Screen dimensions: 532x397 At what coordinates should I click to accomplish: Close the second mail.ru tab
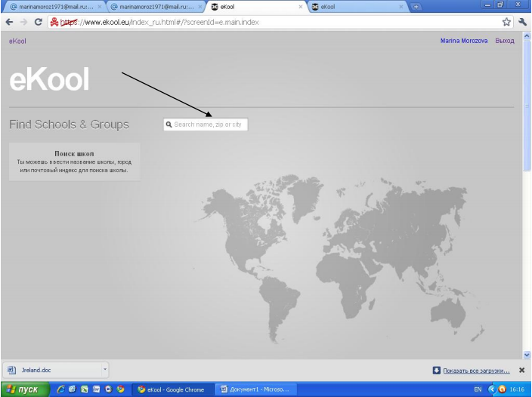pyautogui.click(x=200, y=7)
